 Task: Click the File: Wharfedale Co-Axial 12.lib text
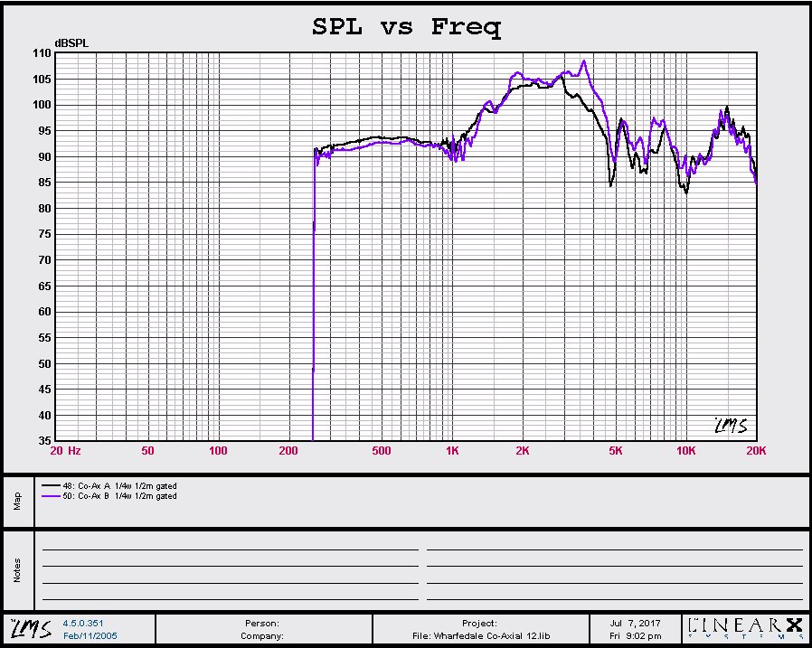[478, 635]
